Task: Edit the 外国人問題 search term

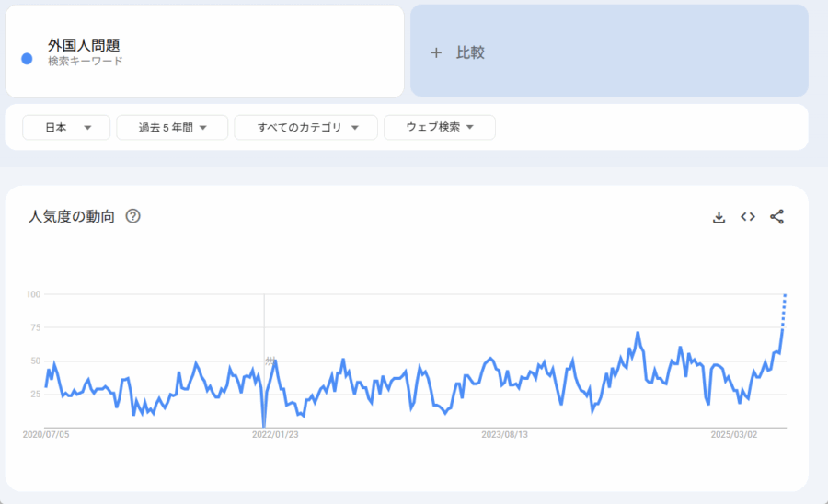Action: coord(84,45)
